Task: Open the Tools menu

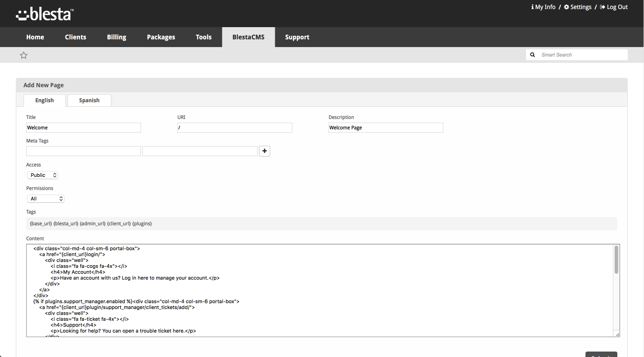Action: [204, 37]
